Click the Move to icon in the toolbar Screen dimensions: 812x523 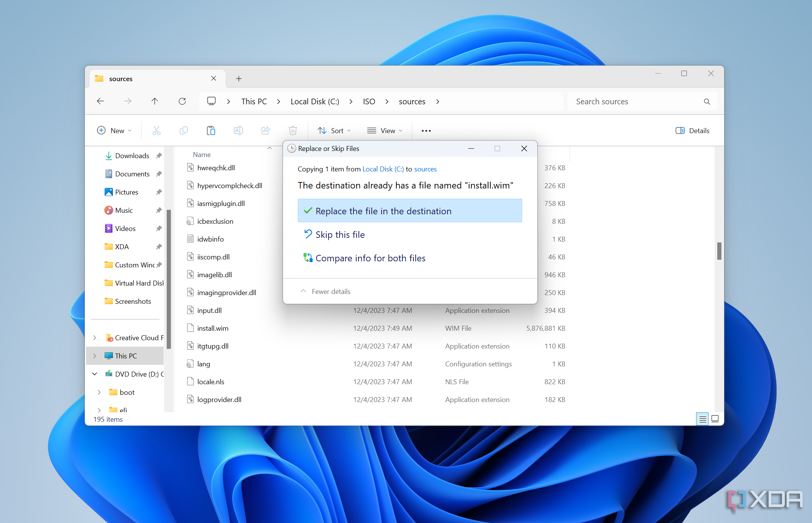(x=266, y=130)
